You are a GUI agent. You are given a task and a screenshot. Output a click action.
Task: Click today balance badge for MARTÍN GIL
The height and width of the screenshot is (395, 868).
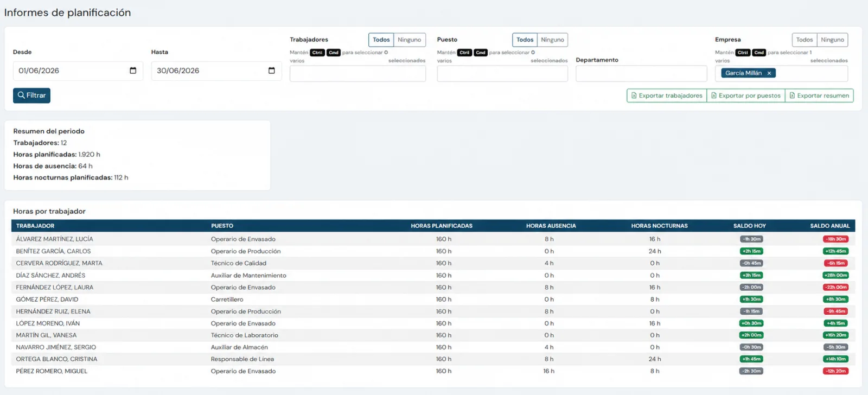pyautogui.click(x=751, y=335)
